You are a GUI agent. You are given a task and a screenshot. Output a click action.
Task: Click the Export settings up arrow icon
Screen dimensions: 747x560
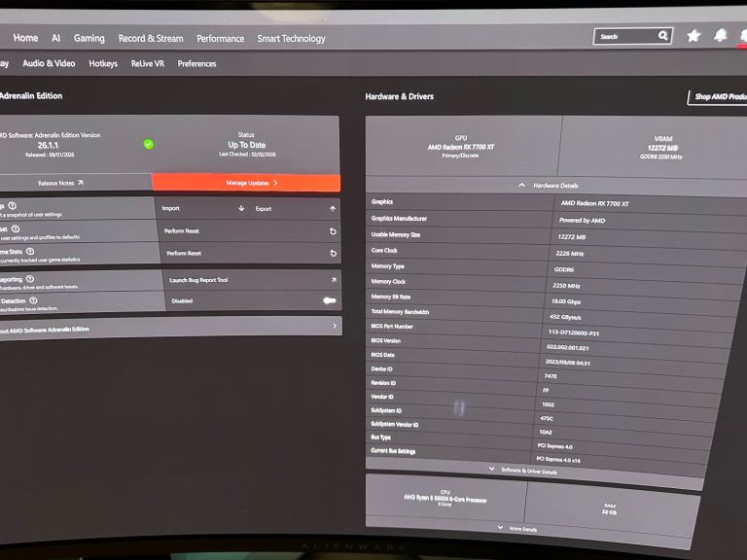333,208
